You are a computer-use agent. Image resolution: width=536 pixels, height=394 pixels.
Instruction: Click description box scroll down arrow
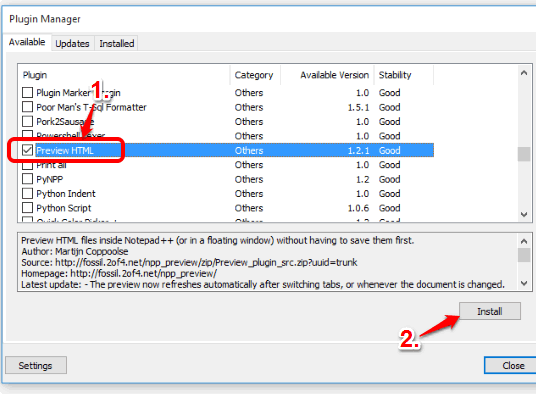524,283
